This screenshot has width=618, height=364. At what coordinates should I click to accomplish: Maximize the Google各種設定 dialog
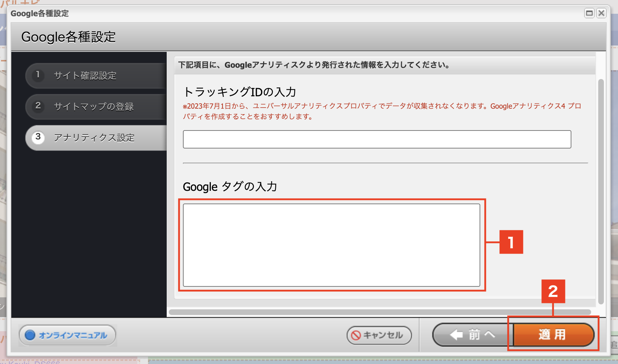point(589,13)
